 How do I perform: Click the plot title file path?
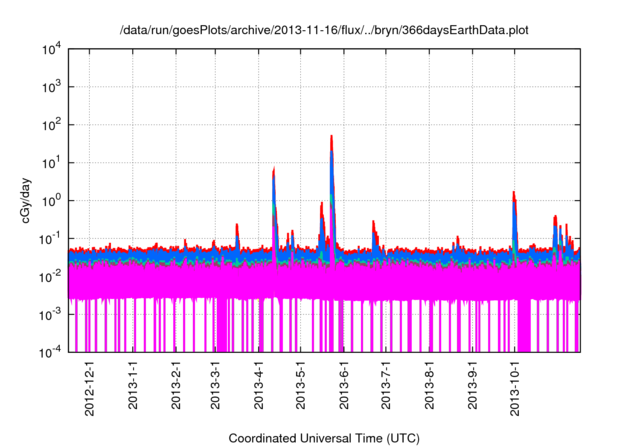(x=324, y=30)
